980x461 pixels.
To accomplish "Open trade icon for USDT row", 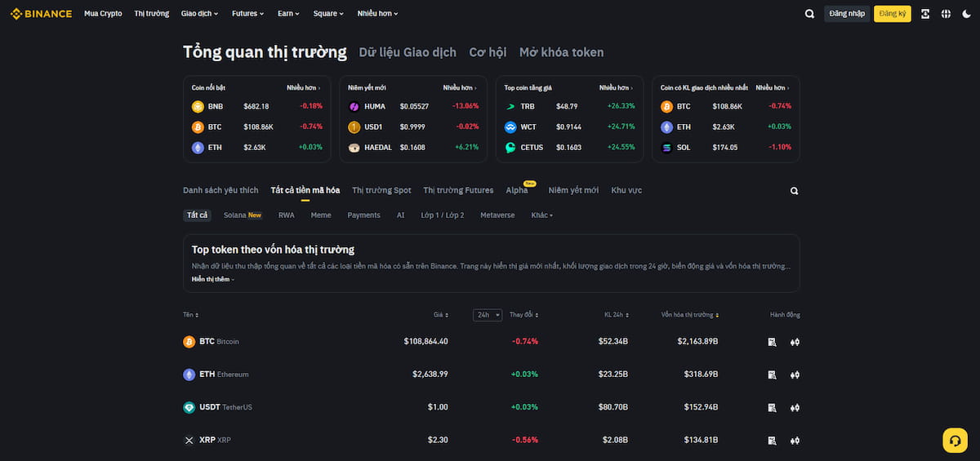I will pos(795,407).
